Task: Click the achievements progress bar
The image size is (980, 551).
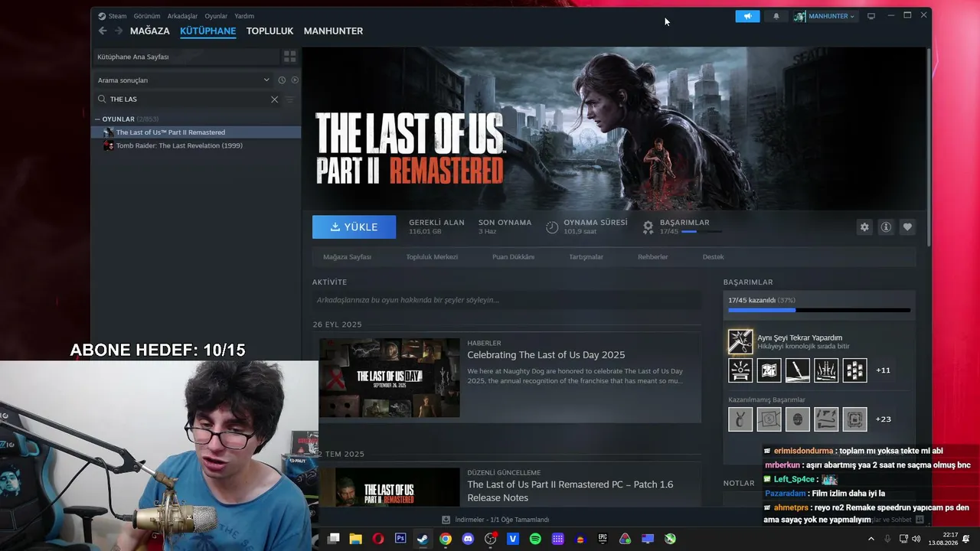Action: pos(819,310)
